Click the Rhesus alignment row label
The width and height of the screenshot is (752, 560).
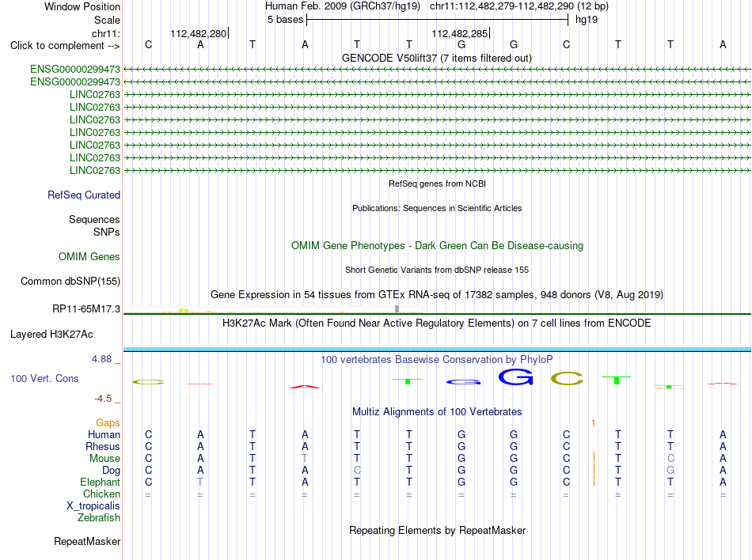pyautogui.click(x=103, y=446)
